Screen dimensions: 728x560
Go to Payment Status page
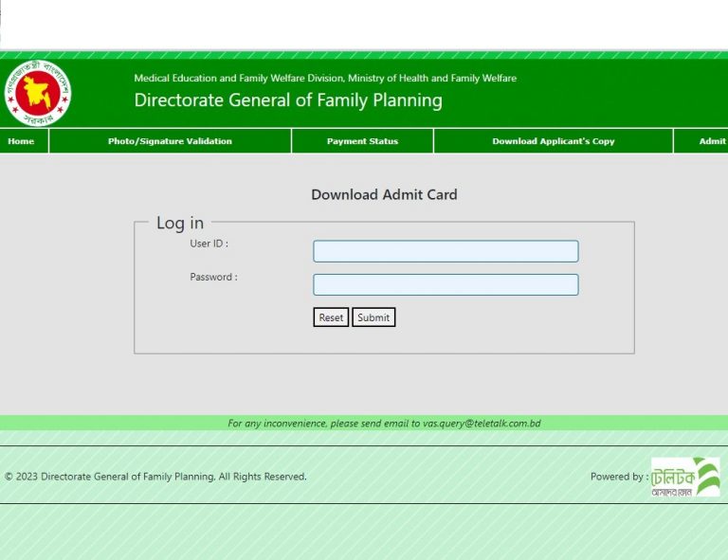coord(363,141)
